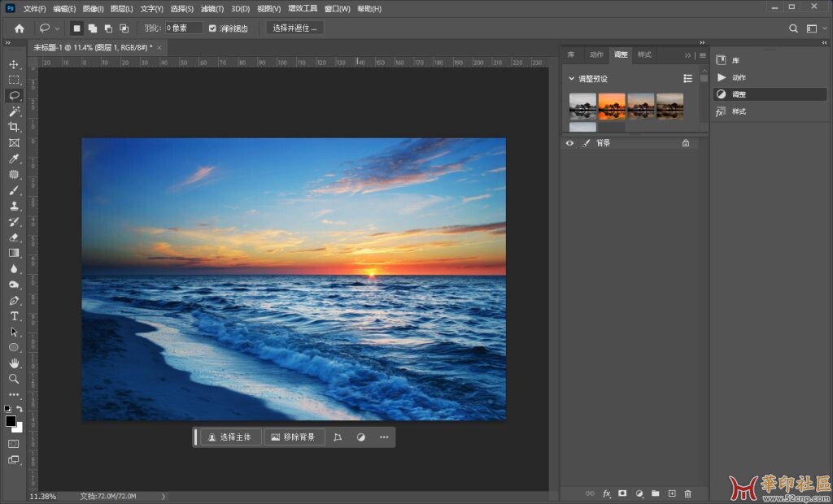
Task: Select the Eraser tool
Action: [14, 237]
